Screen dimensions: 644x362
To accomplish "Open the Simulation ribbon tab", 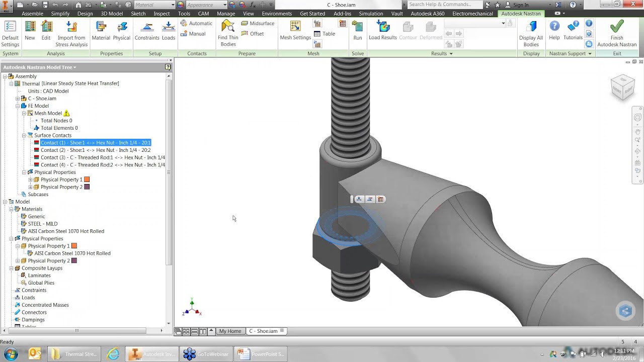I will pos(371,14).
